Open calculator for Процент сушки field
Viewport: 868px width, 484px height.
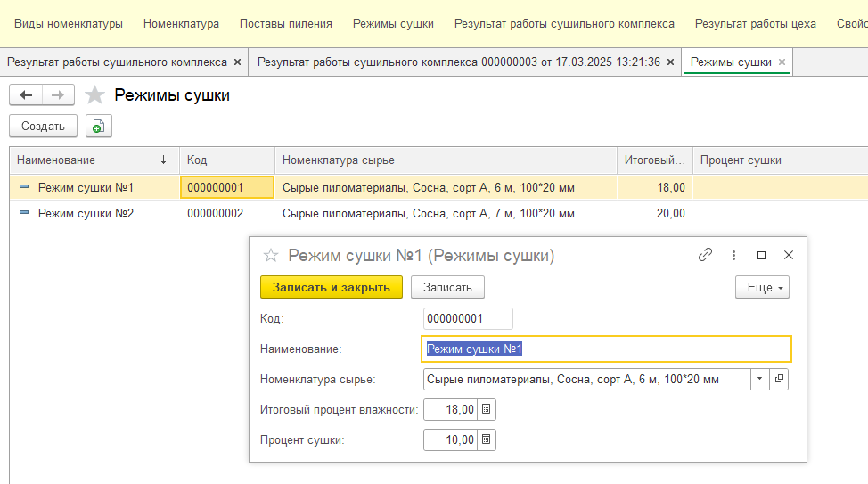pos(486,439)
